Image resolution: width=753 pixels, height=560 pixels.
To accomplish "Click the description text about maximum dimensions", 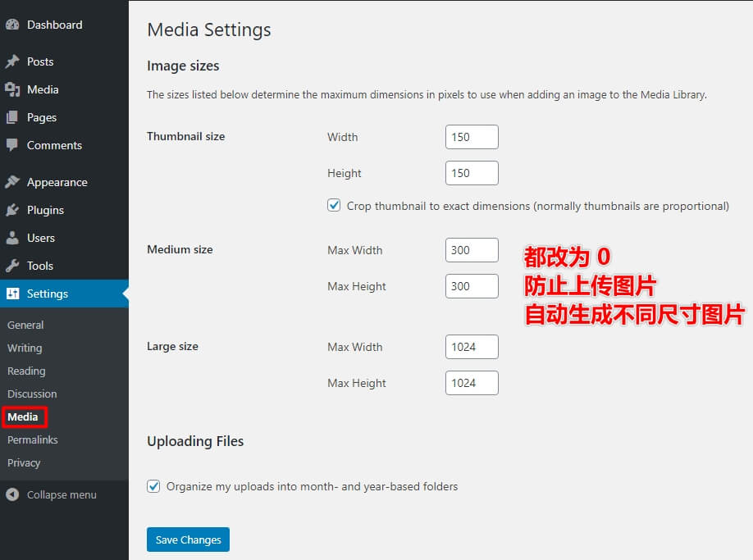I will [x=427, y=94].
